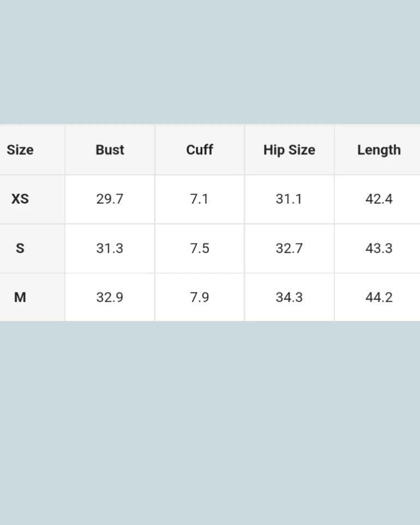This screenshot has height=525, width=420.
Task: Click the Bust column header
Action: (110, 150)
